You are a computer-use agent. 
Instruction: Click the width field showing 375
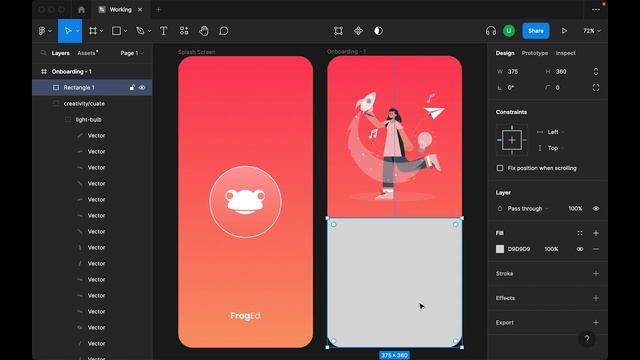coord(513,72)
